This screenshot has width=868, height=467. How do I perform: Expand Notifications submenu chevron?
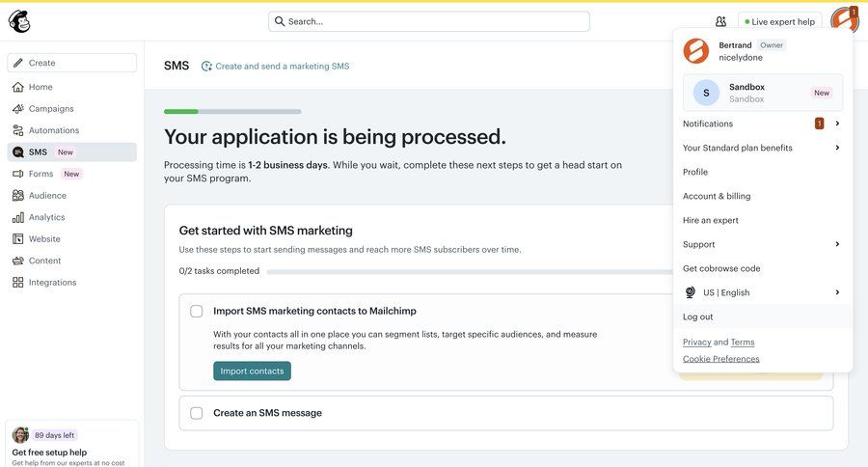coord(837,124)
